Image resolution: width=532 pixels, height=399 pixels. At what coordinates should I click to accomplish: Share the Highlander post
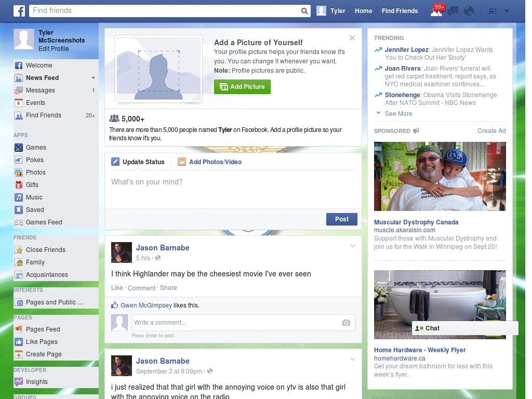(168, 288)
